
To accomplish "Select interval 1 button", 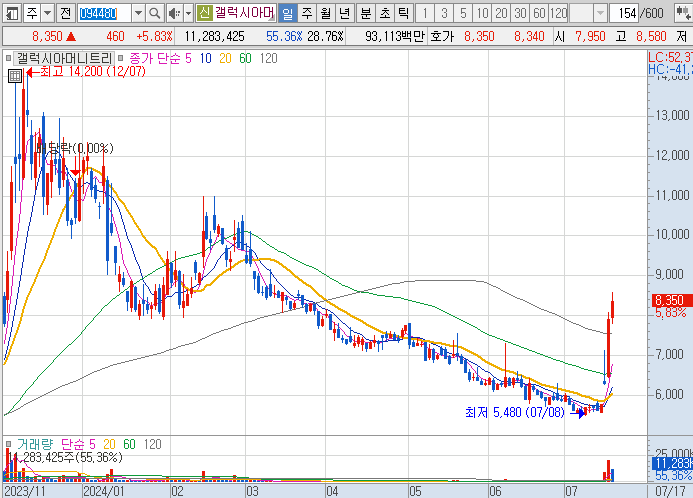I will tap(425, 14).
